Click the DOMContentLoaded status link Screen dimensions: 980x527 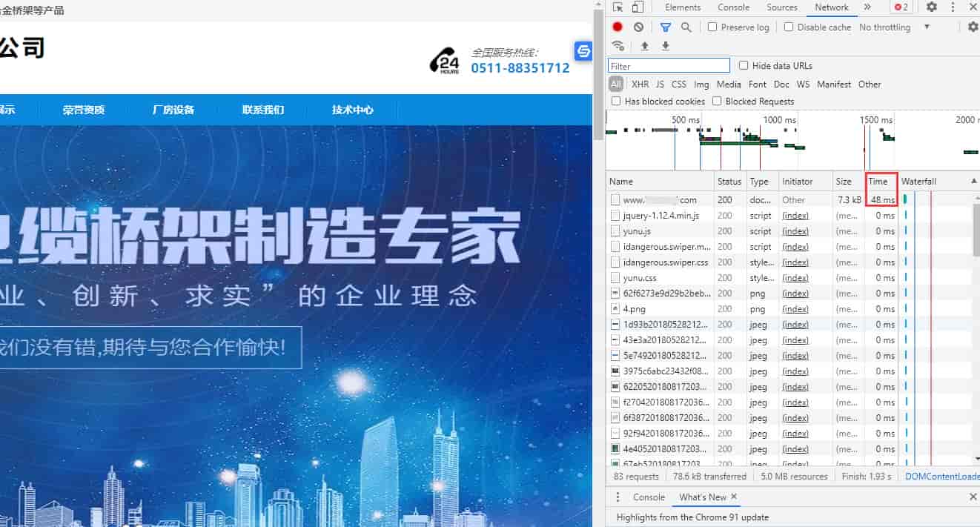[941, 476]
